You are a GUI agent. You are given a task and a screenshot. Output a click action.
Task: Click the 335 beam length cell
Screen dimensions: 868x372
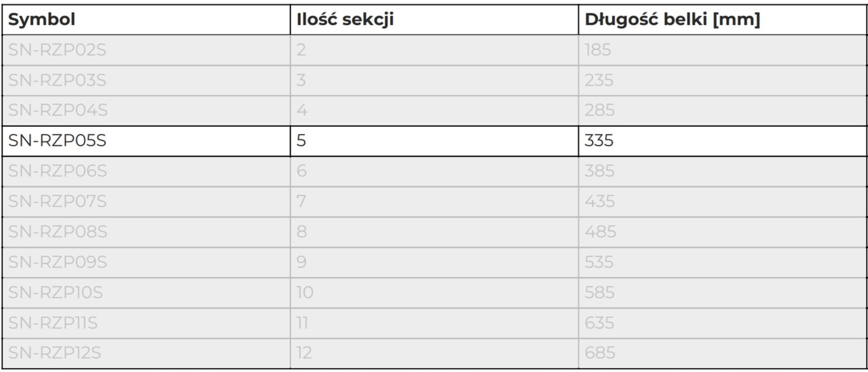(599, 141)
